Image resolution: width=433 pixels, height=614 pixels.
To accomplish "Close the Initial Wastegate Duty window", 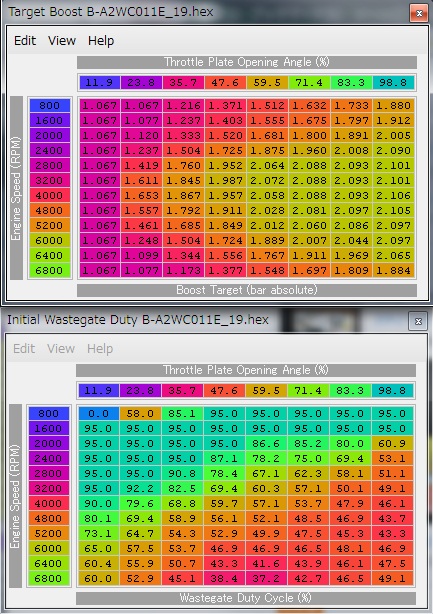I will click(x=418, y=321).
